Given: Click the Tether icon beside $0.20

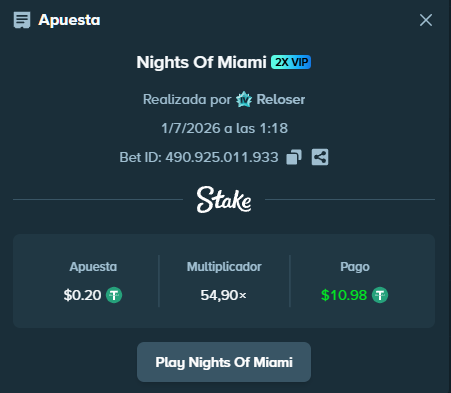Looking at the screenshot, I should [x=114, y=295].
